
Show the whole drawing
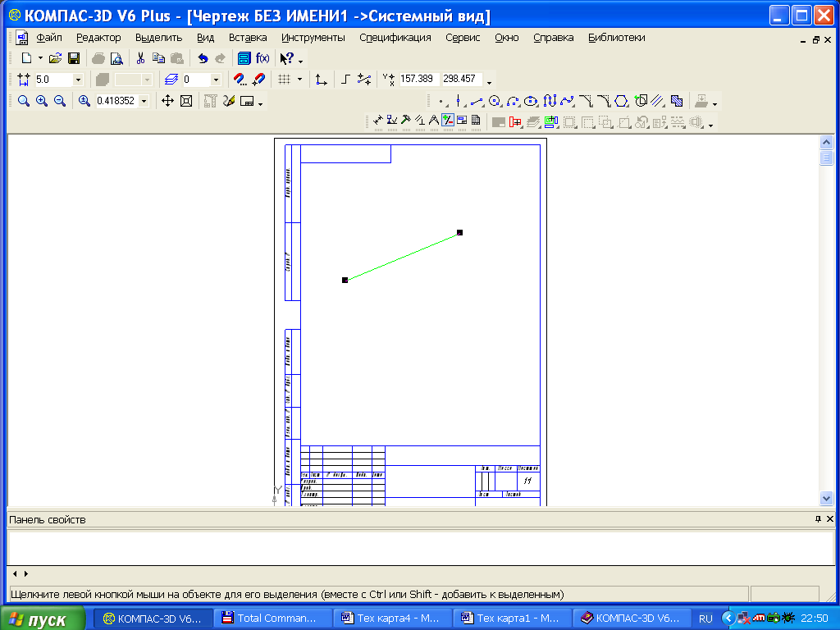pyautogui.click(x=186, y=101)
